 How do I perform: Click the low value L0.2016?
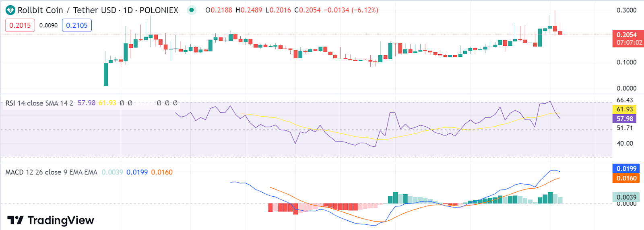pyautogui.click(x=278, y=10)
